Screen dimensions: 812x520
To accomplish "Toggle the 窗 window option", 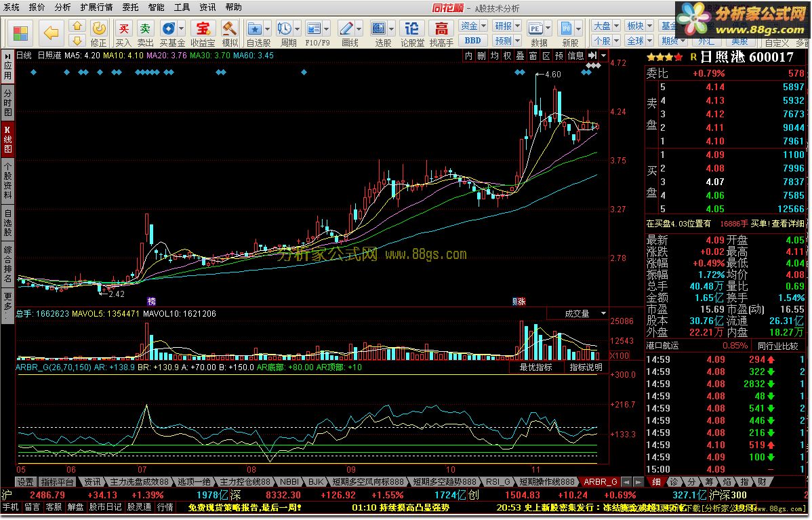I will pyautogui.click(x=533, y=56).
